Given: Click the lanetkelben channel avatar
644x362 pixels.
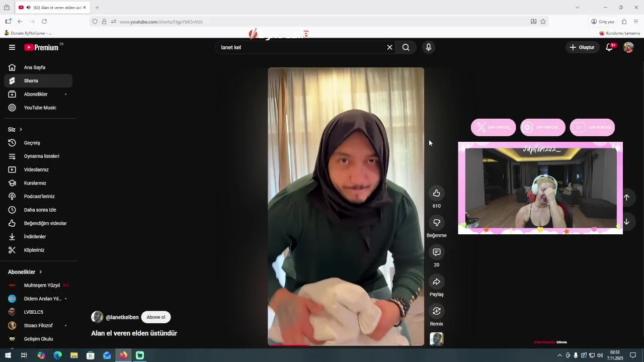Looking at the screenshot, I should (97, 317).
